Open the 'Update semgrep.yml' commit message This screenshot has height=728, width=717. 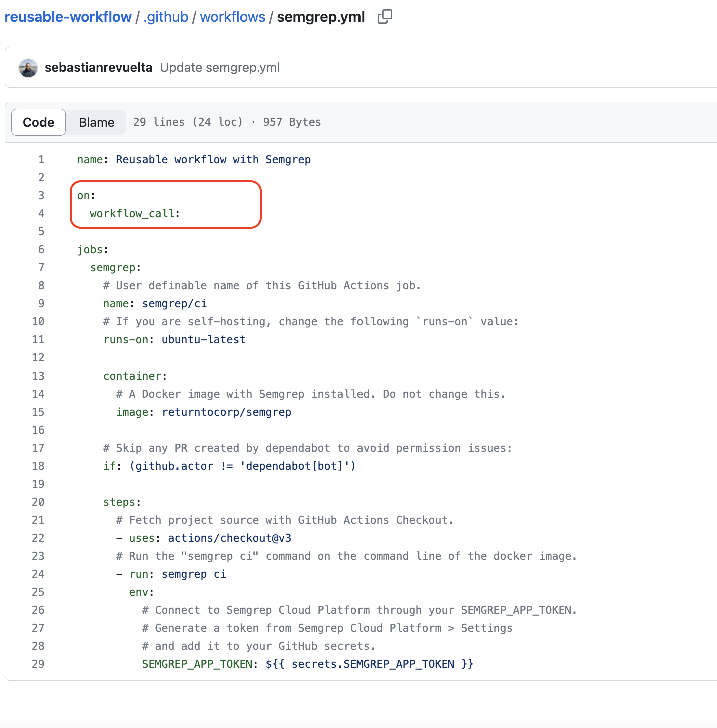point(220,68)
